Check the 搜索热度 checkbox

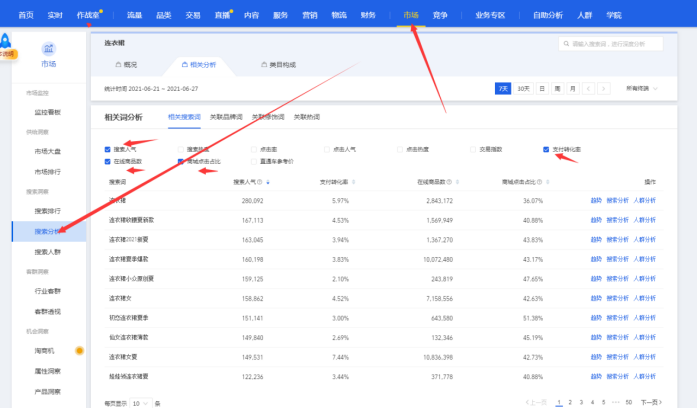pyautogui.click(x=180, y=149)
